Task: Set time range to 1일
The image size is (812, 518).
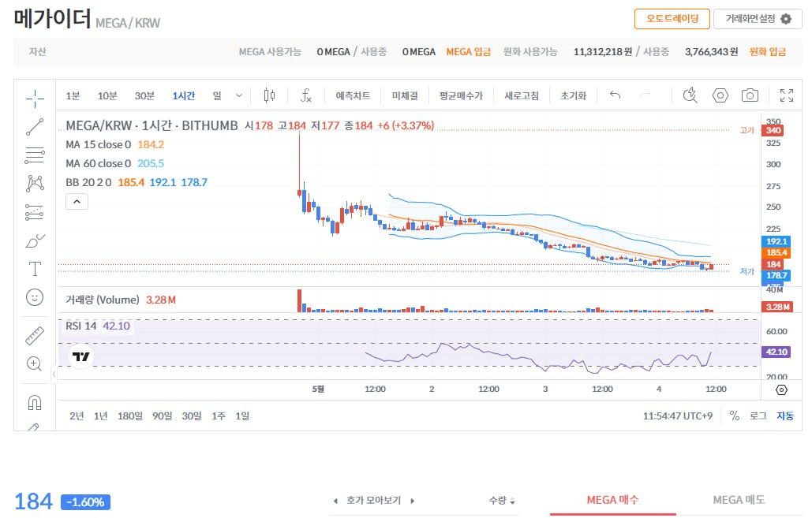Action: (x=242, y=416)
